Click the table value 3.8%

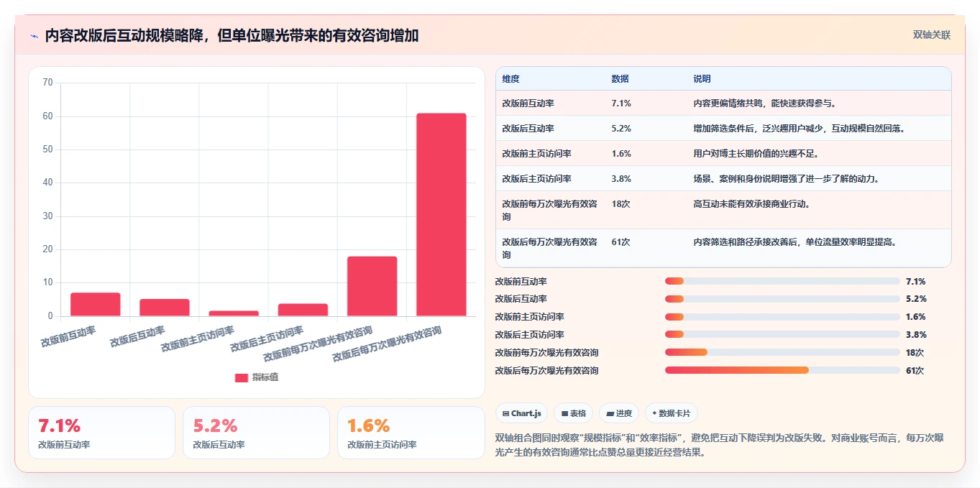click(x=621, y=179)
